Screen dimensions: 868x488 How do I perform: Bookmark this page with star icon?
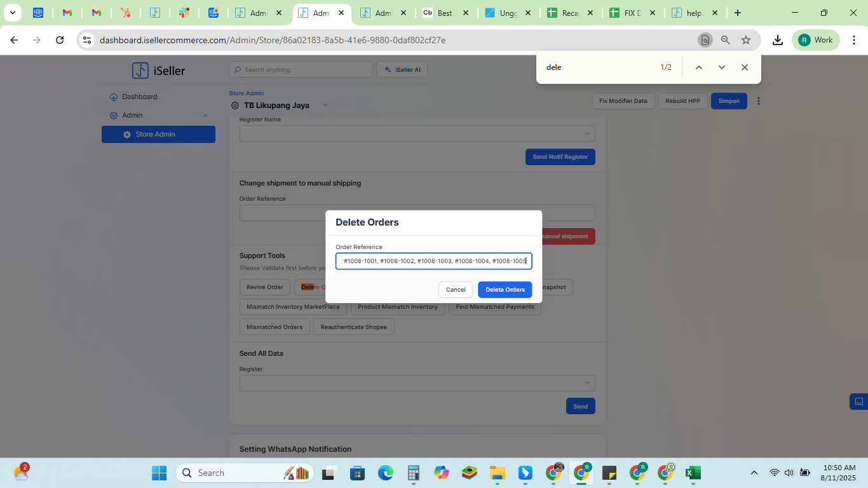tap(746, 40)
